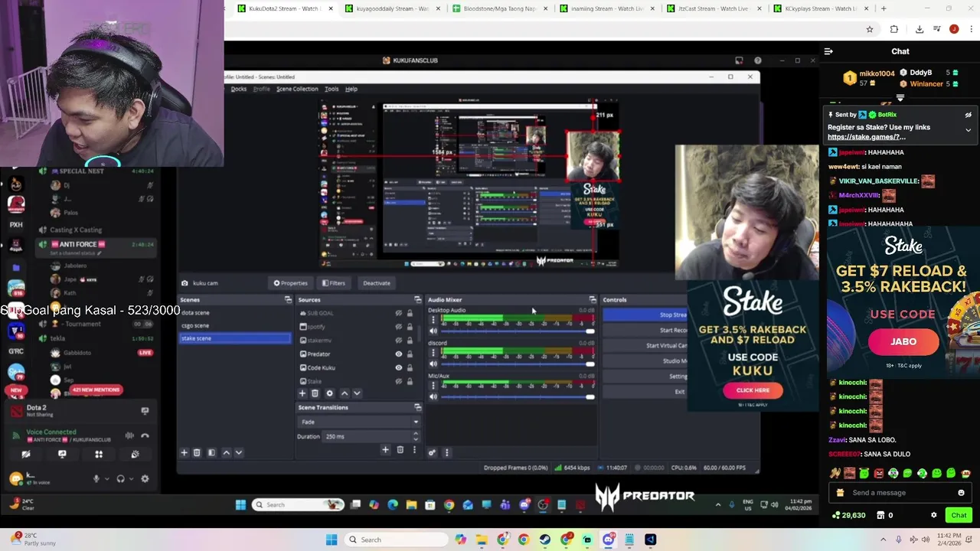Add a new source in OBS Sources
This screenshot has width=980, height=551.
[x=302, y=393]
